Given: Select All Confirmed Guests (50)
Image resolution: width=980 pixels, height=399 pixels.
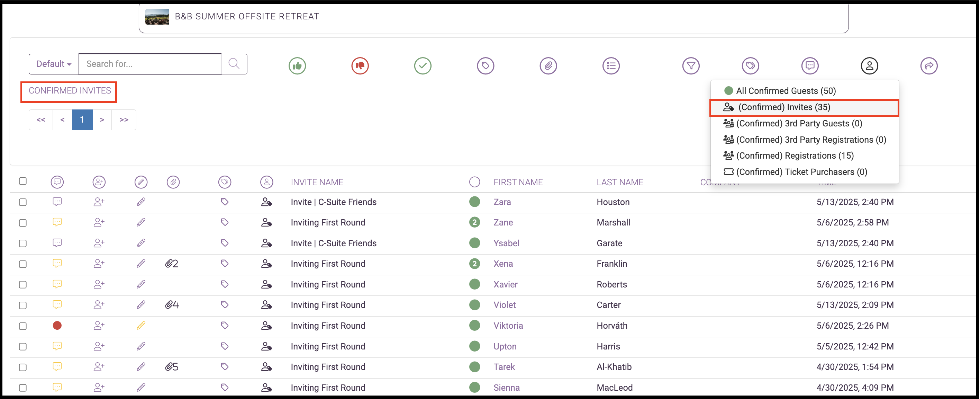Looking at the screenshot, I should coord(804,91).
